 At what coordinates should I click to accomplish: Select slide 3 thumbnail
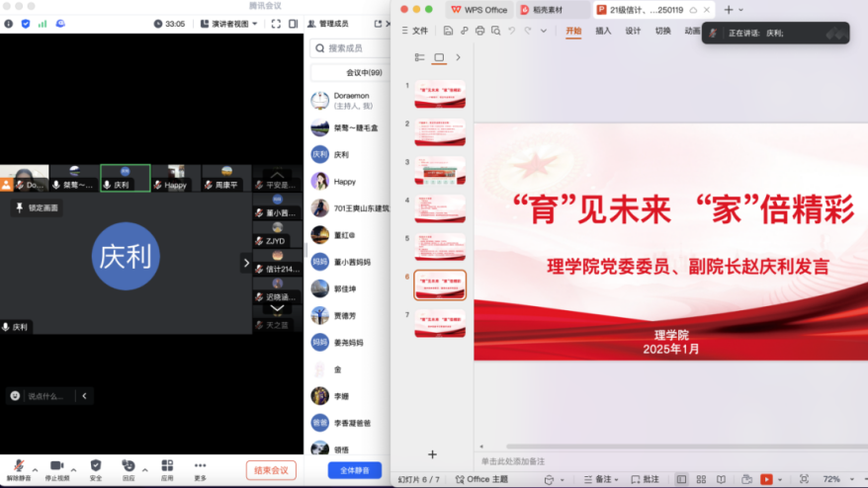[x=440, y=170]
